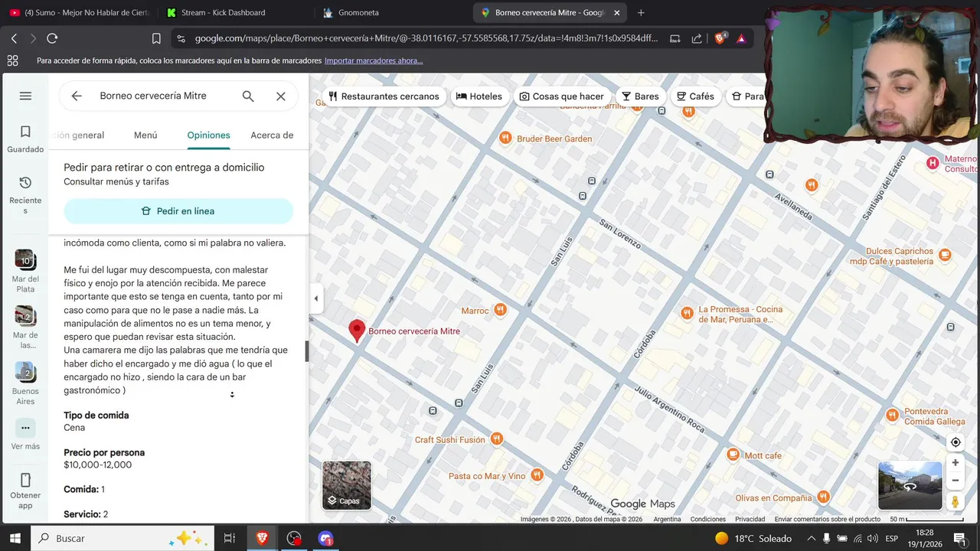Image resolution: width=980 pixels, height=551 pixels.
Task: Select Restaurantes cercanos filter chip
Action: (384, 96)
